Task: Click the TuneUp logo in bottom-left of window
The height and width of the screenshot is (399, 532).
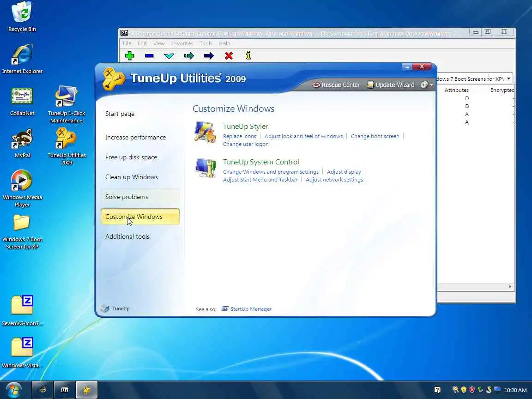Action: [116, 308]
